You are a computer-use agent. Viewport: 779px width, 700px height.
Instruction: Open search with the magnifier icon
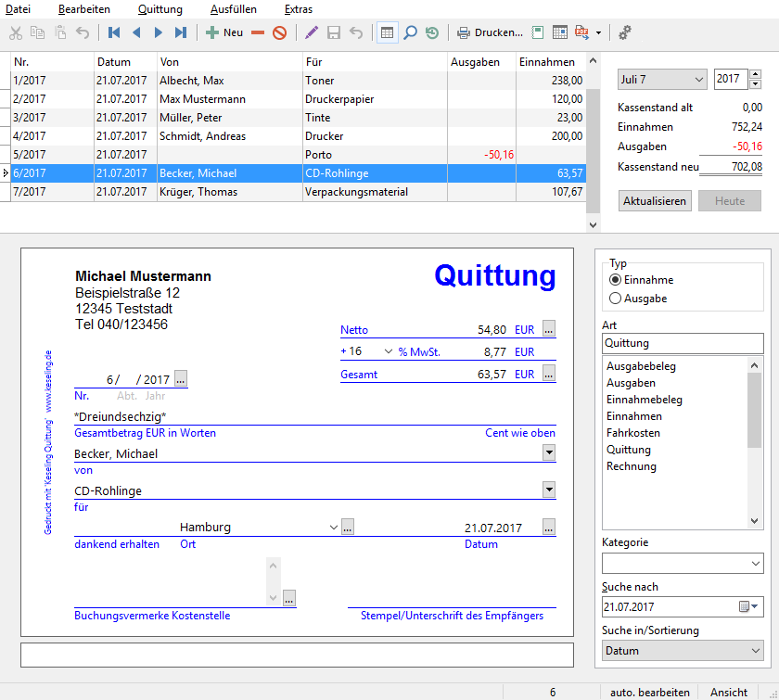click(410, 32)
